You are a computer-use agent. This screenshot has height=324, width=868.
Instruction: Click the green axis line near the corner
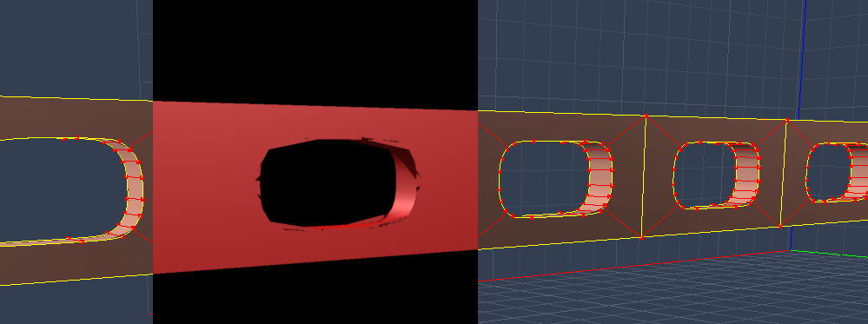829,255
